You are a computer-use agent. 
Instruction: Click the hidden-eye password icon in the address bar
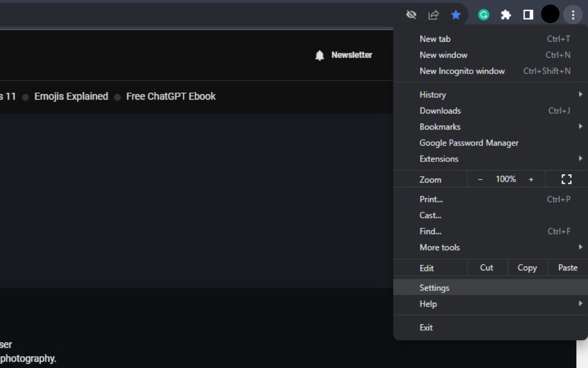pyautogui.click(x=411, y=15)
